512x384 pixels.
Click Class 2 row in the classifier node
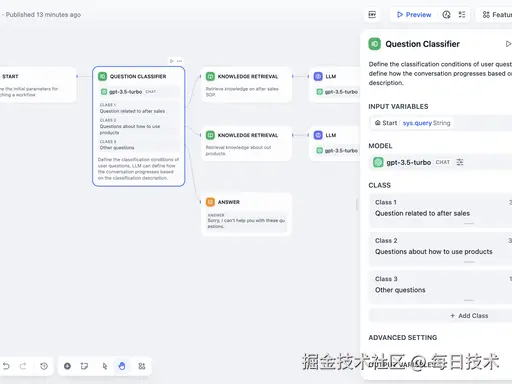pyautogui.click(x=139, y=126)
